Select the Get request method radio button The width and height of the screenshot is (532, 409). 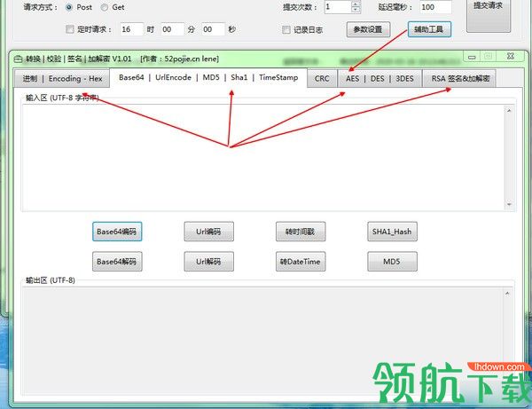click(104, 7)
